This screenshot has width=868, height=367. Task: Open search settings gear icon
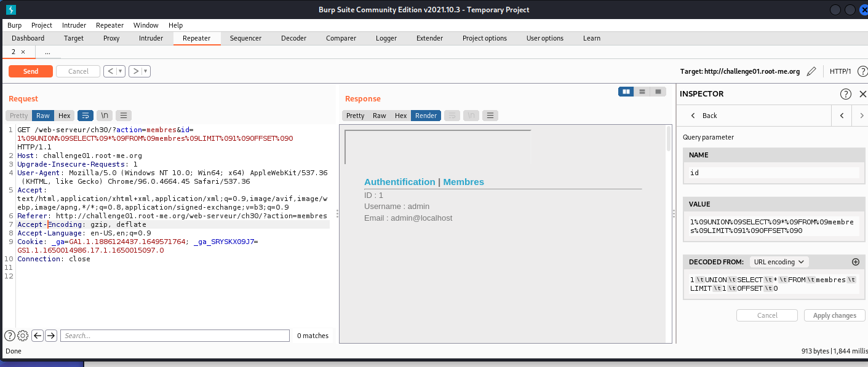(23, 336)
